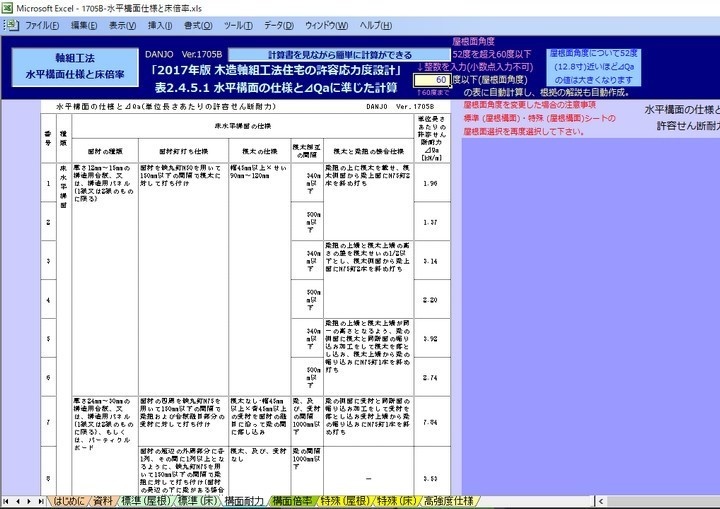720x509 pixels.
Task: Select the cell with value 7.84
Action: coord(432,422)
